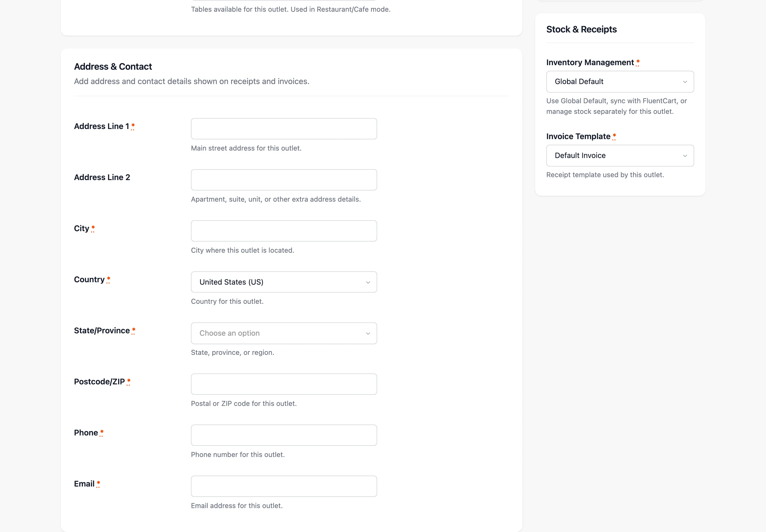Click the "Receipt template used by this outlet." text

click(605, 175)
